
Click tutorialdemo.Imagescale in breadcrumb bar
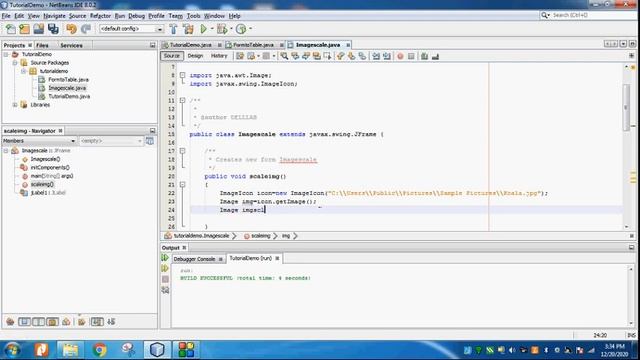(x=201, y=236)
